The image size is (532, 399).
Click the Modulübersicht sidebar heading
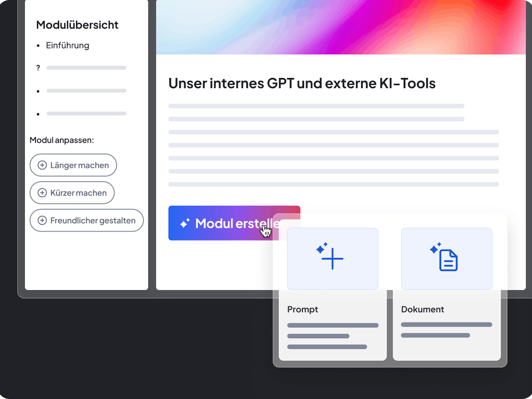click(x=77, y=25)
